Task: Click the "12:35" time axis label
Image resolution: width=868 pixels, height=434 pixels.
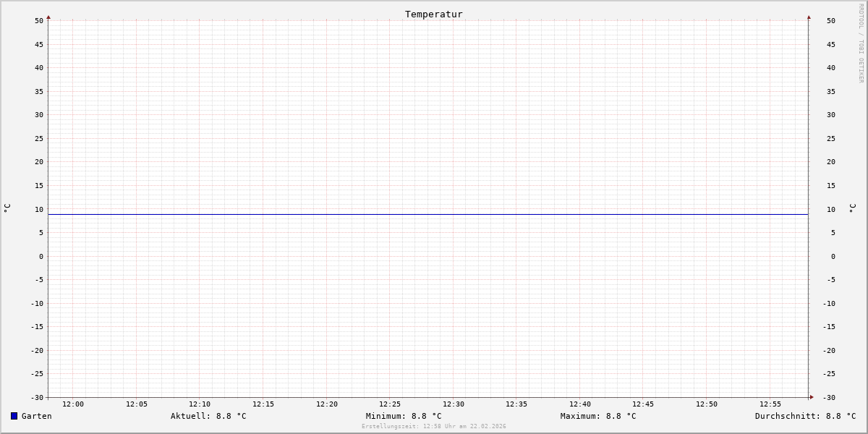Action: [516, 404]
